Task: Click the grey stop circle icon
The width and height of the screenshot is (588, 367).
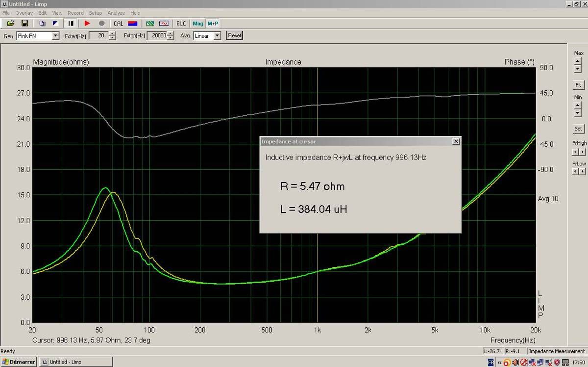Action: [x=101, y=23]
